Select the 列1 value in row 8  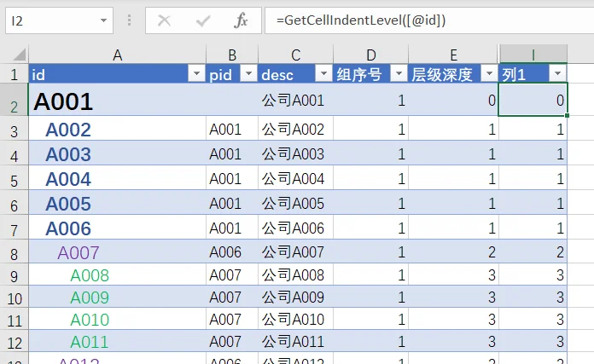tap(533, 251)
